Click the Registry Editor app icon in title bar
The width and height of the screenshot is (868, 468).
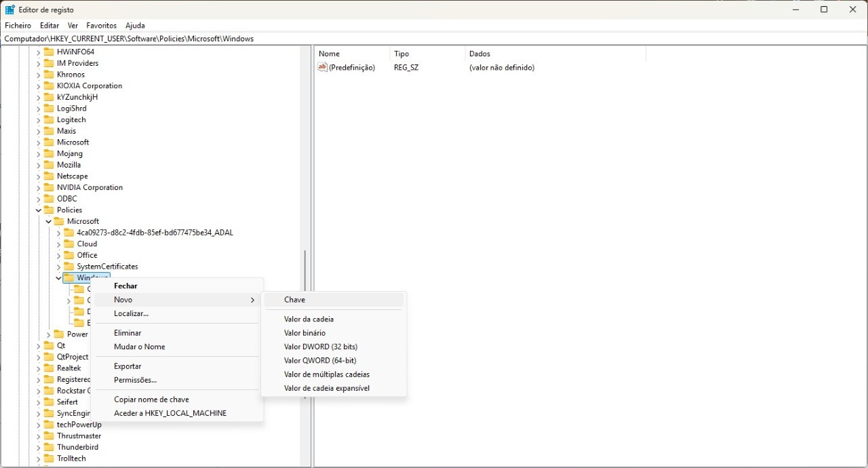point(10,9)
